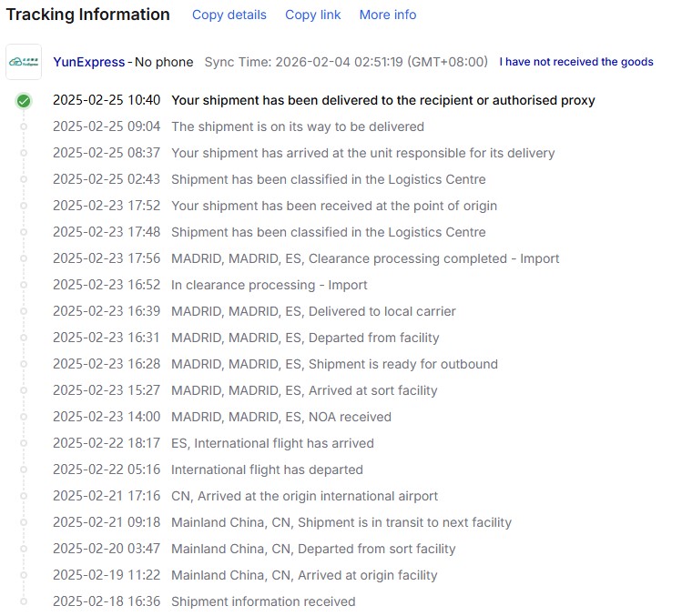
Task: Select the 'International flight has arrived' event
Action: 272,443
